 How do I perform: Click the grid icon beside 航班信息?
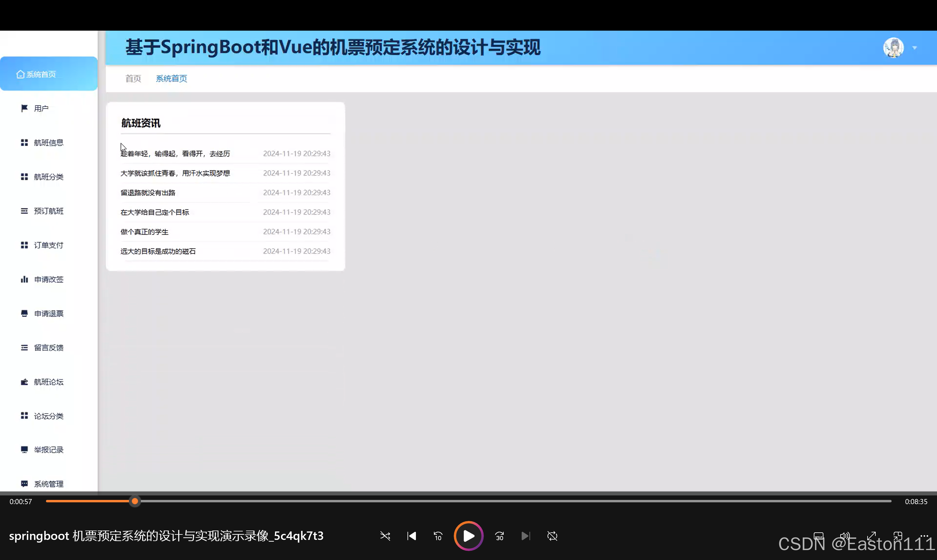tap(24, 143)
